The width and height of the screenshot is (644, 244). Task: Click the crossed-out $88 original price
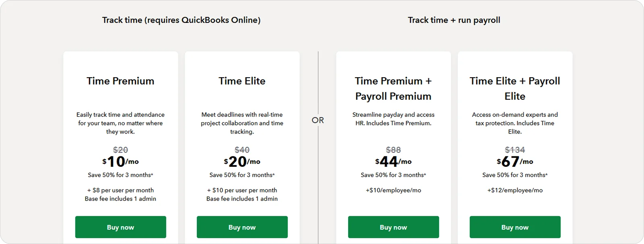tap(392, 150)
